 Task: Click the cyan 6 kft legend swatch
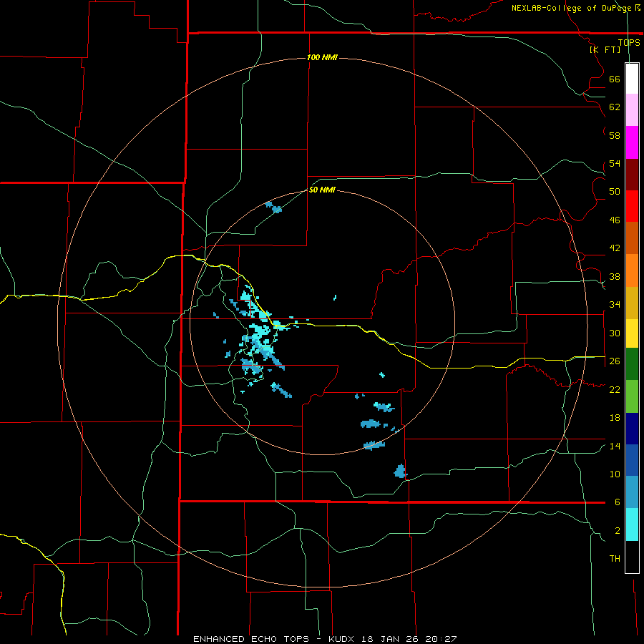[x=632, y=525]
